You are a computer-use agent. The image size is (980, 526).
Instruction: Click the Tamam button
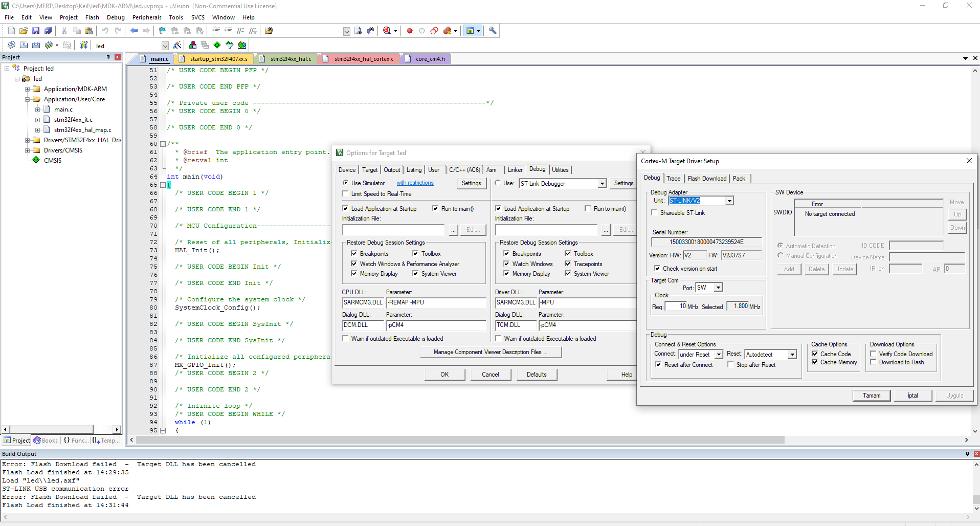871,396
